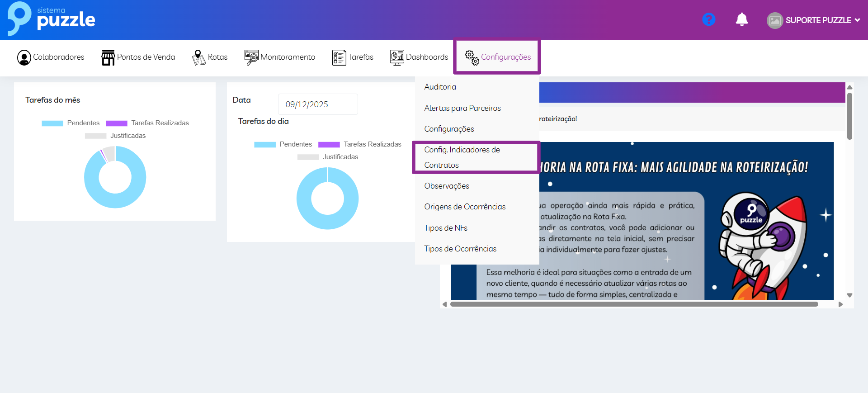Choose Config. Indicadores de Contratos

[x=462, y=157]
